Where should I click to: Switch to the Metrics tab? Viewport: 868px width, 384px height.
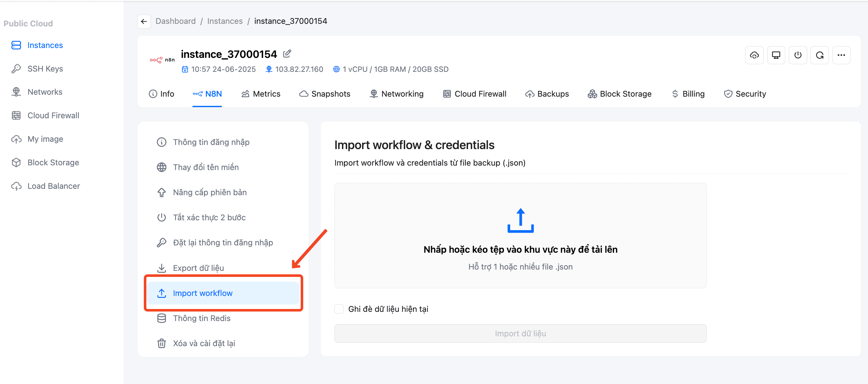click(261, 94)
